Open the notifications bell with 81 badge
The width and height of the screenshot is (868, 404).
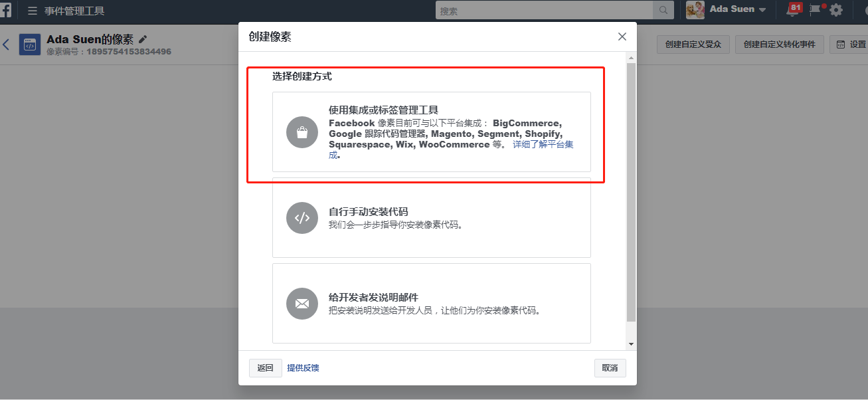tap(792, 10)
